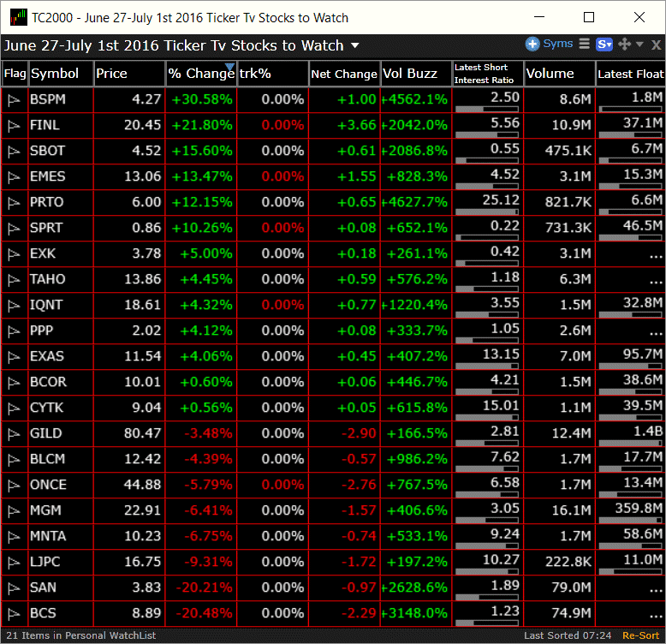
Task: Flag the LJPC row
Action: click(14, 563)
